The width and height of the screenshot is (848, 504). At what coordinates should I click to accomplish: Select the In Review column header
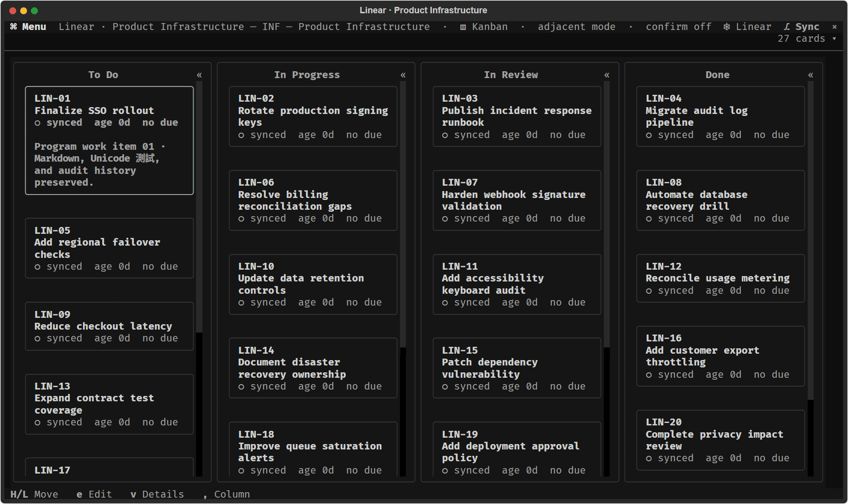pyautogui.click(x=511, y=75)
